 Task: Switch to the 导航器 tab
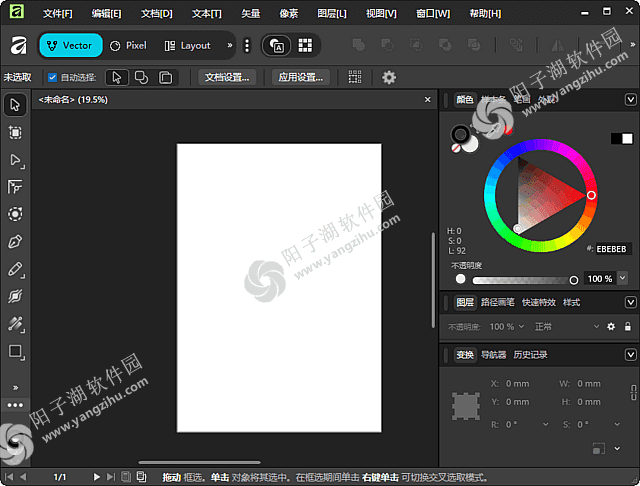(493, 355)
